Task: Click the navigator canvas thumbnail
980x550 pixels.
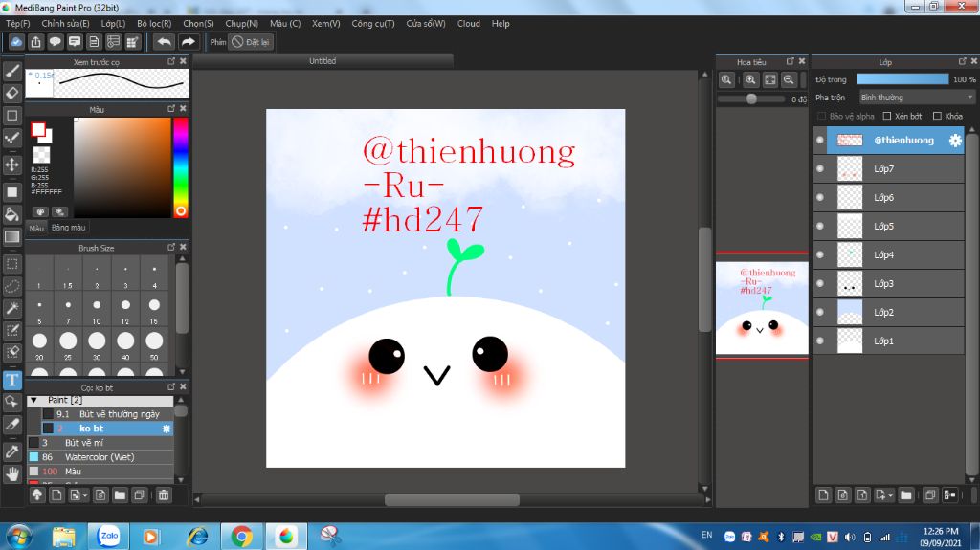Action: coord(761,308)
